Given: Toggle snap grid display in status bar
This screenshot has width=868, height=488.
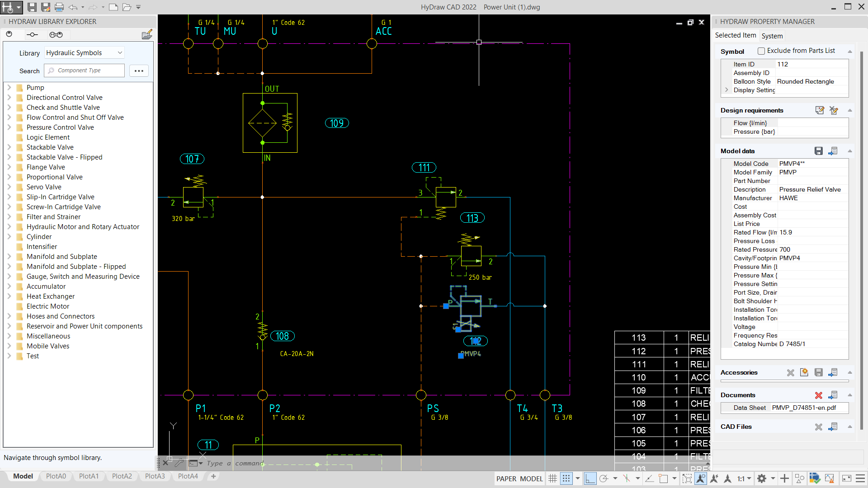Looking at the screenshot, I should tap(566, 478).
